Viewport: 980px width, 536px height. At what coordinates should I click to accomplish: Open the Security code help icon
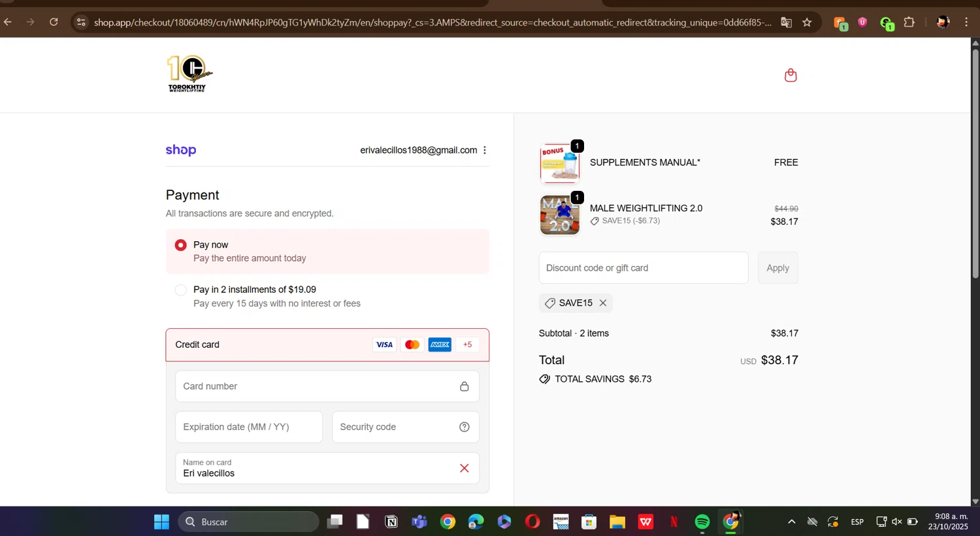coord(465,427)
